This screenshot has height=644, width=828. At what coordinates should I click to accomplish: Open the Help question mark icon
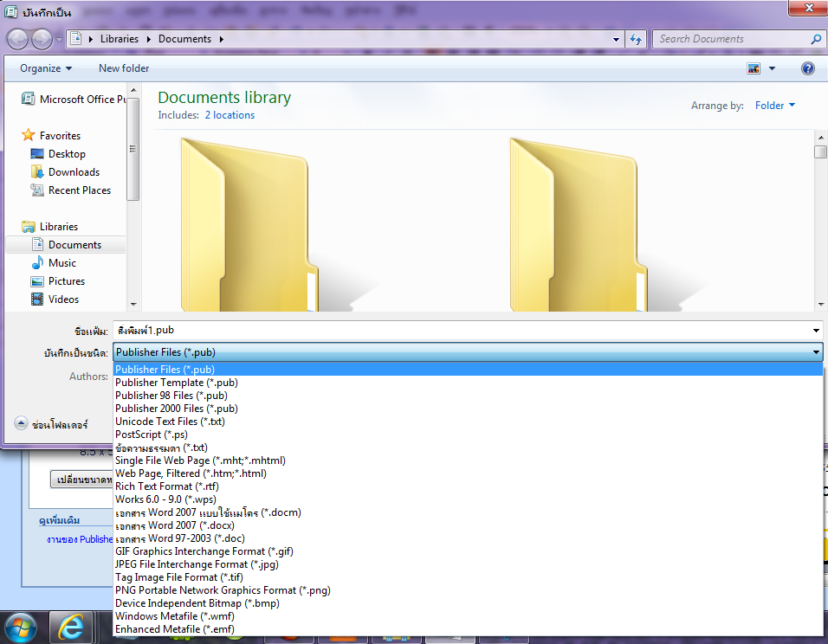click(807, 68)
